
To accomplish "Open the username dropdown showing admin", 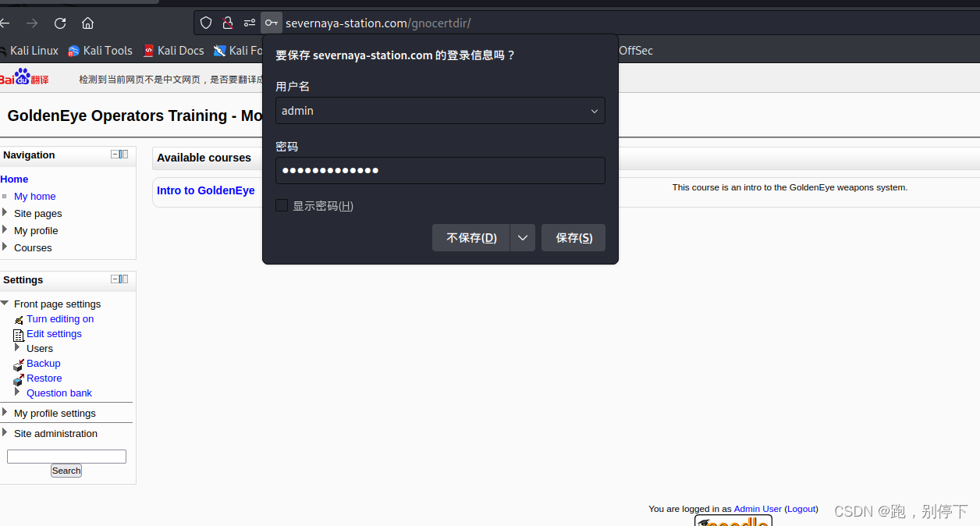I will pyautogui.click(x=440, y=111).
